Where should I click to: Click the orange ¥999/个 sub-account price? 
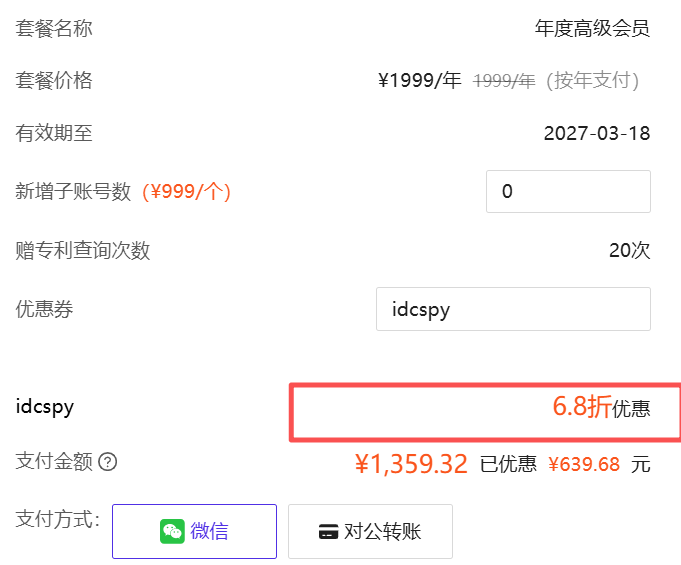point(186,192)
